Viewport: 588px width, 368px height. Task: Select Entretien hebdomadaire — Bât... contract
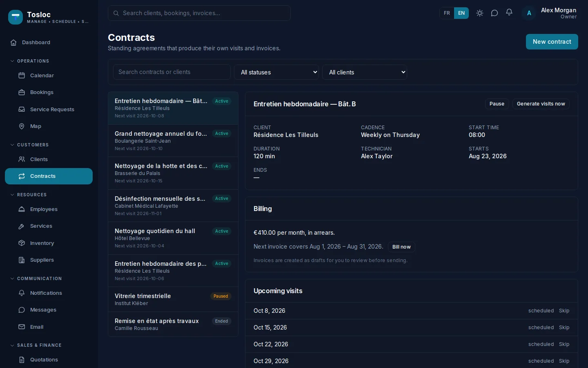click(173, 108)
